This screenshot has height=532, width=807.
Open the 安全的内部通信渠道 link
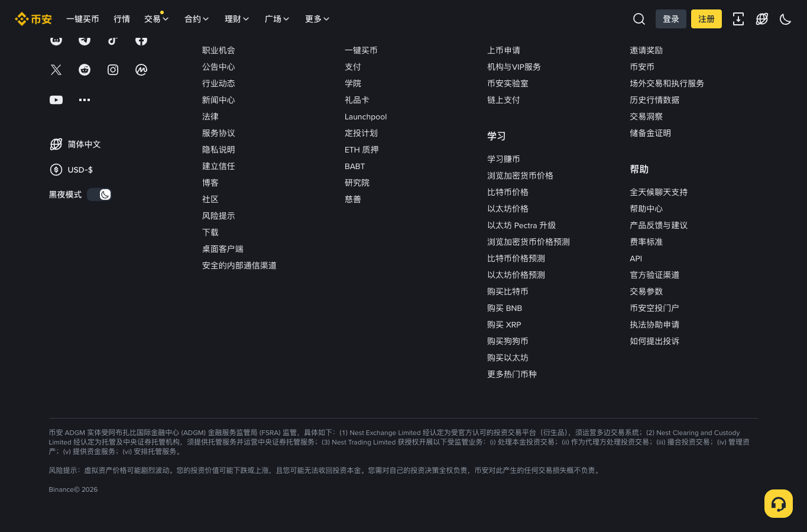[239, 265]
